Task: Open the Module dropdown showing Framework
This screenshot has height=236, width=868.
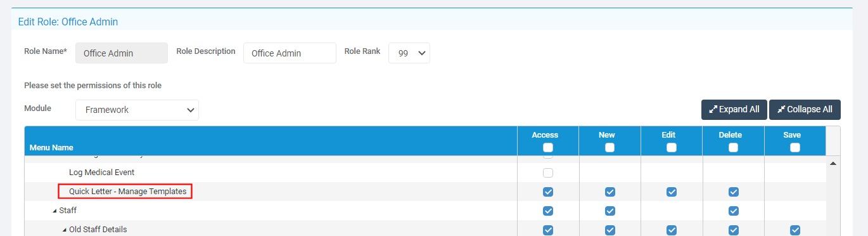Action: tap(137, 110)
